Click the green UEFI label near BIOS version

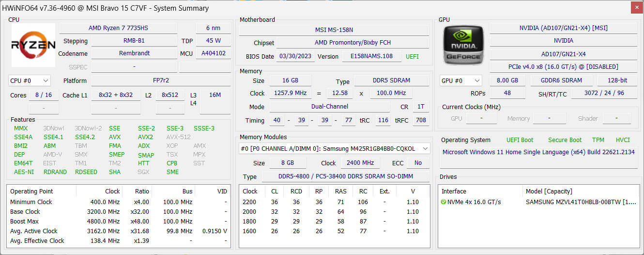[x=413, y=56]
